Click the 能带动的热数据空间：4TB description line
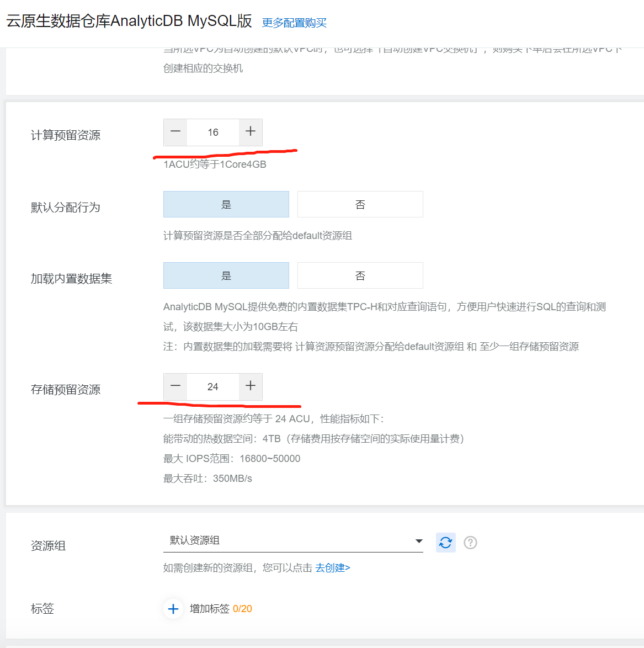This screenshot has height=648, width=644. click(x=313, y=439)
